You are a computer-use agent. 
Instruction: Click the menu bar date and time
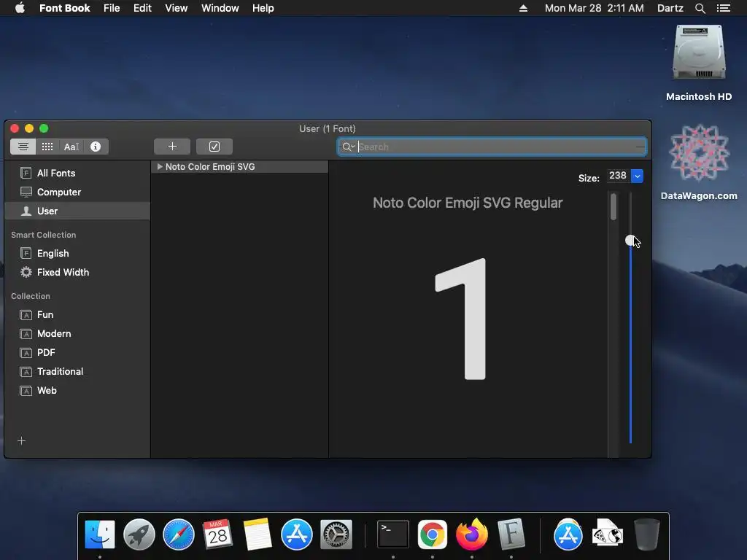pyautogui.click(x=594, y=8)
